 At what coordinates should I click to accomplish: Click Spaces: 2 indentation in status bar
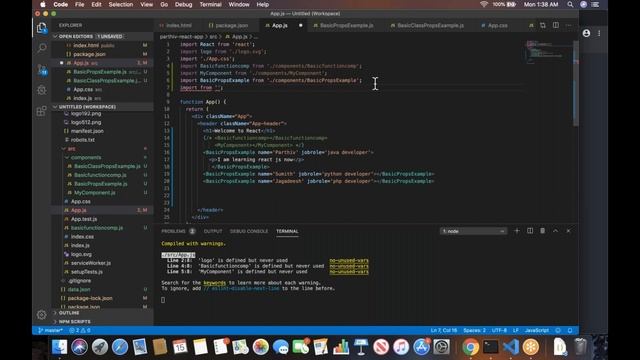(474, 330)
